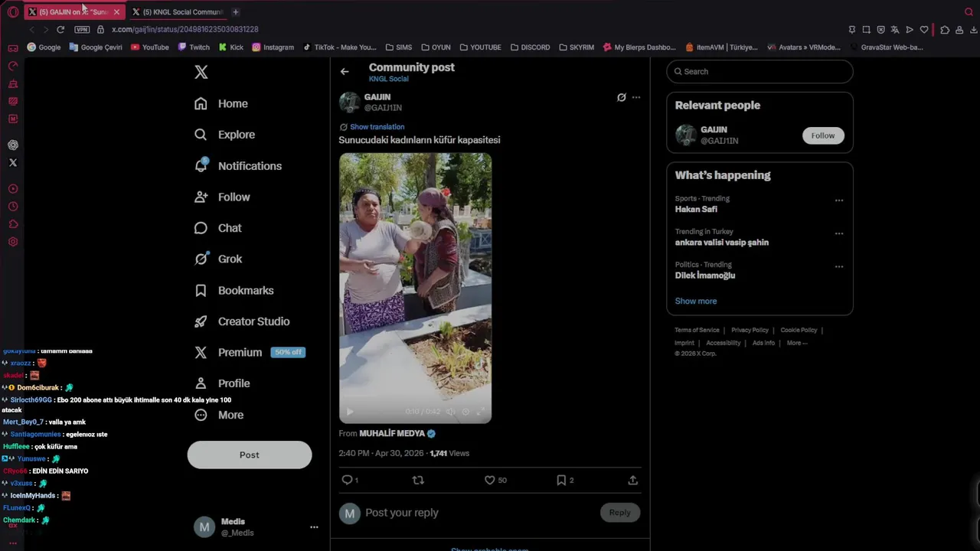Click the reply comment icon
The height and width of the screenshot is (551, 980).
tap(347, 480)
